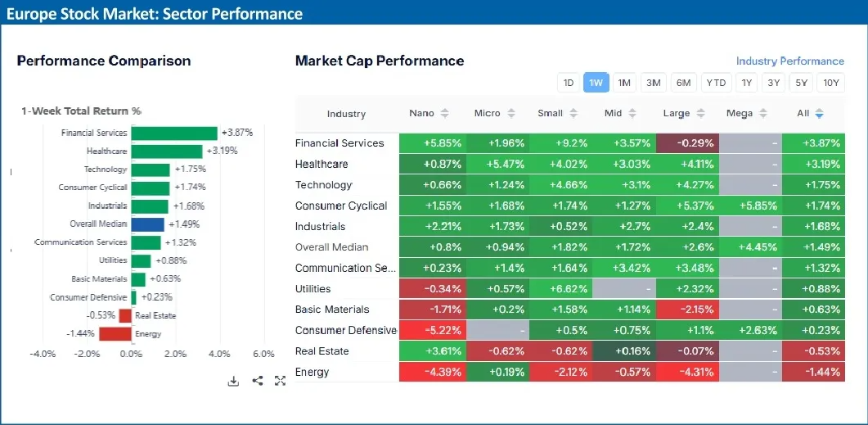Click the red Energy bar in chart
This screenshot has height=425, width=868.
click(x=115, y=333)
